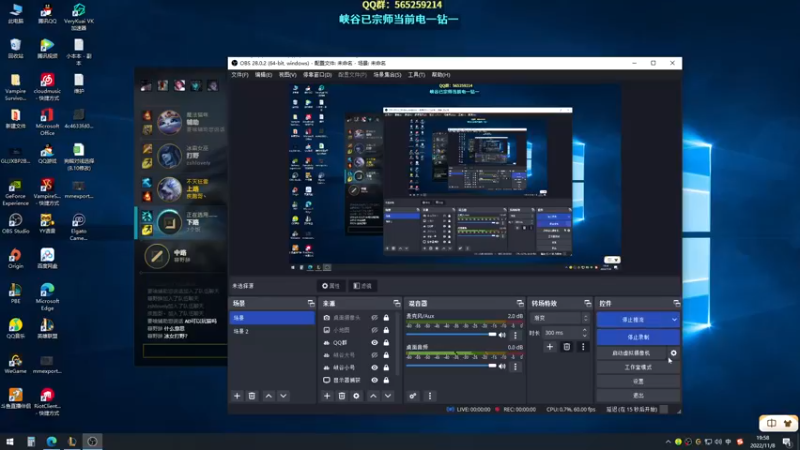The height and width of the screenshot is (450, 800).
Task: Open the transition type dropdown 渐变
Action: pos(560,318)
